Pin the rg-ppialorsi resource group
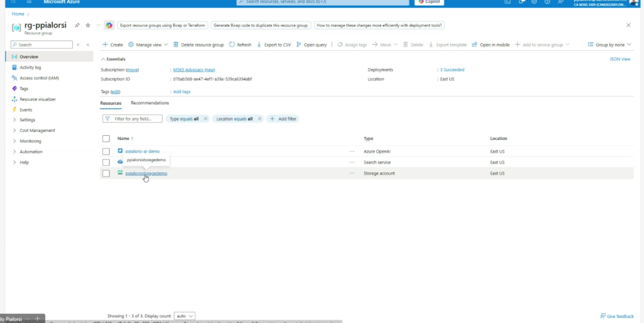Viewport: 644px width, 323px height. pyautogui.click(x=77, y=25)
